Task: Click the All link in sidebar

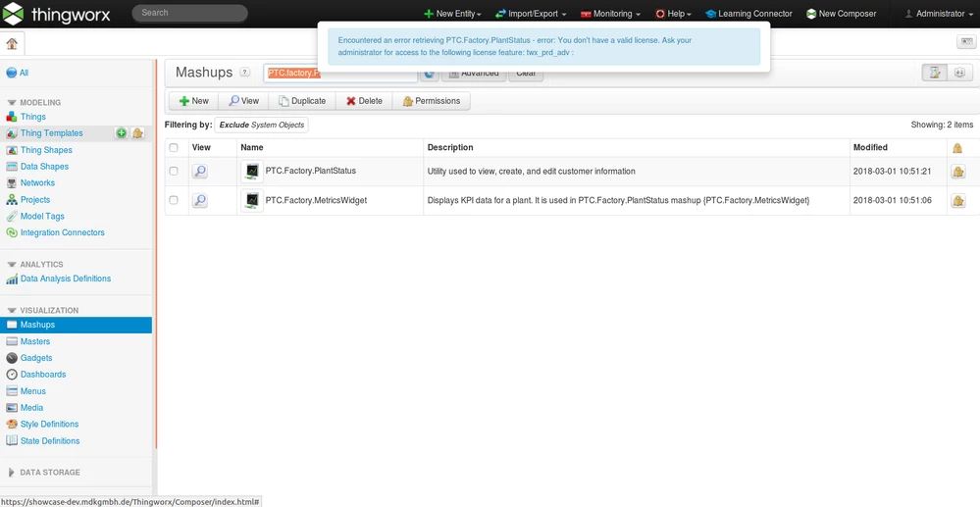Action: [x=24, y=73]
